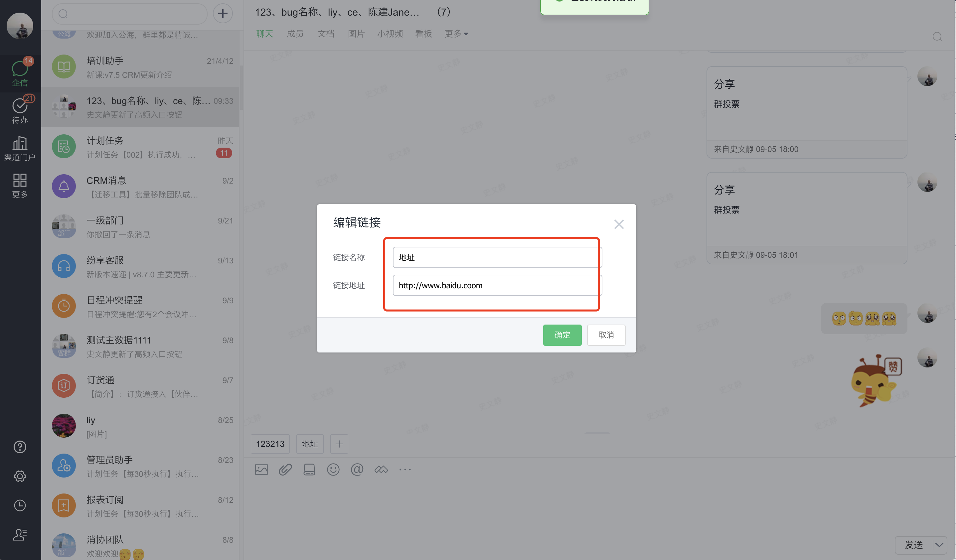Click the 确定 button in edit link dialog
This screenshot has height=560, width=956.
click(x=562, y=335)
